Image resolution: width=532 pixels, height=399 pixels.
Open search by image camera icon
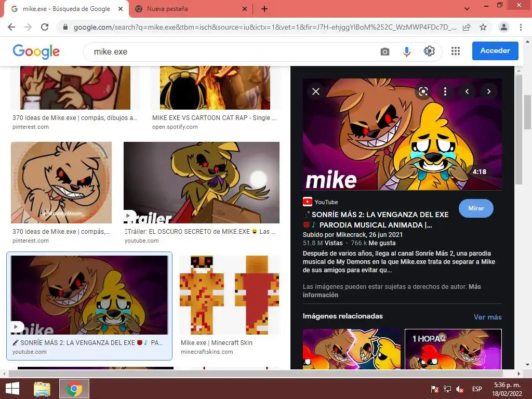[385, 51]
